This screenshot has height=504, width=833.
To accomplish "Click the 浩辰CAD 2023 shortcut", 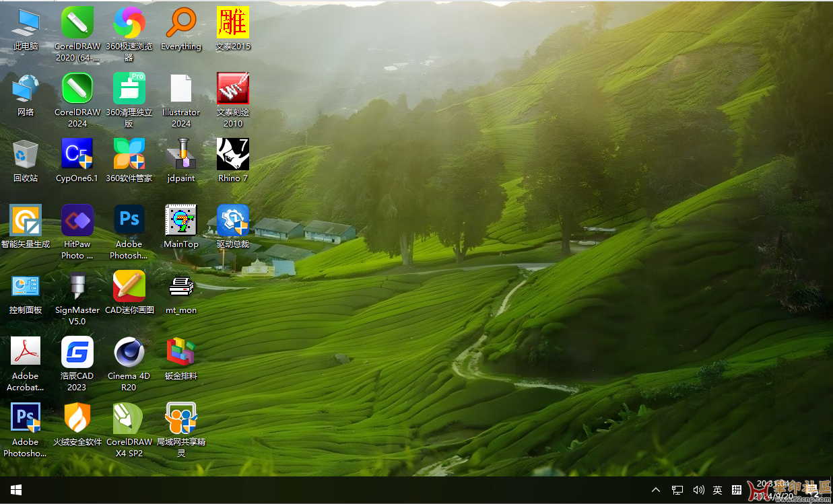I will tap(77, 352).
